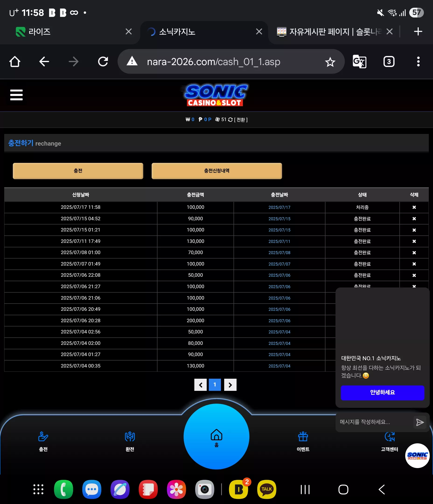The height and width of the screenshot is (504, 433).
Task: Tap the round Sonic chat launcher
Action: [417, 456]
